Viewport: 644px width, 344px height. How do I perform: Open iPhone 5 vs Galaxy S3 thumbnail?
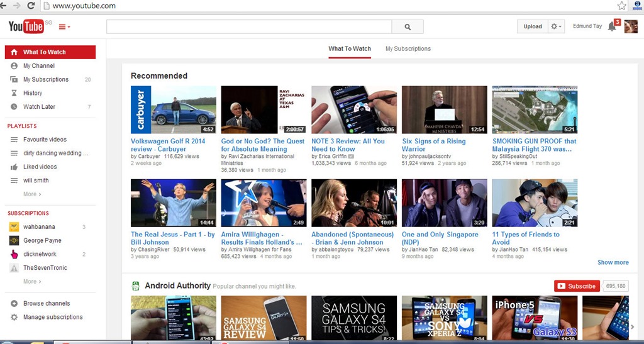pos(535,318)
